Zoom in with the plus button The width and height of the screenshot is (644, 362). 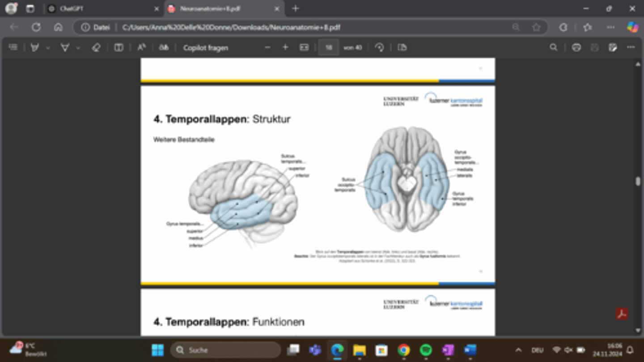(285, 47)
